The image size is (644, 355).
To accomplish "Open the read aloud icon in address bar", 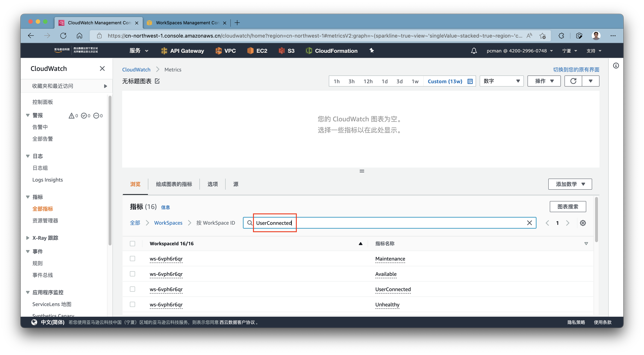I will pos(529,36).
